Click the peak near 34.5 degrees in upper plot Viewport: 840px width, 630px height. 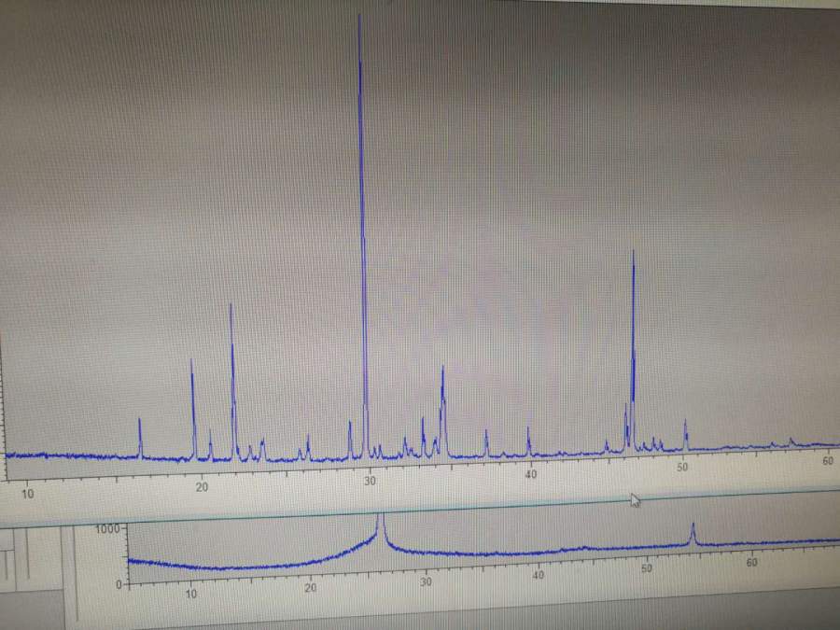(442, 411)
